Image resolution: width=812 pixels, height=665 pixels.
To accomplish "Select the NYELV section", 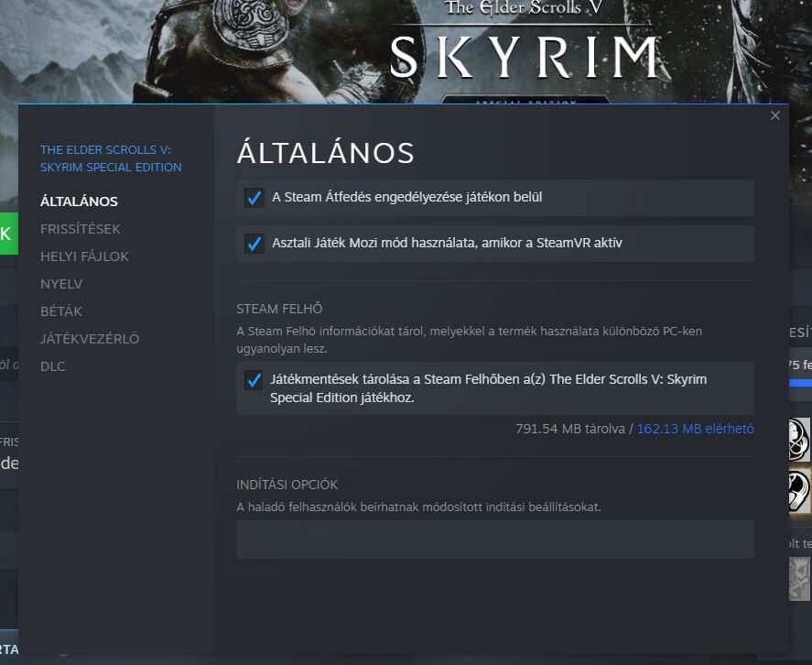I will coord(61,284).
